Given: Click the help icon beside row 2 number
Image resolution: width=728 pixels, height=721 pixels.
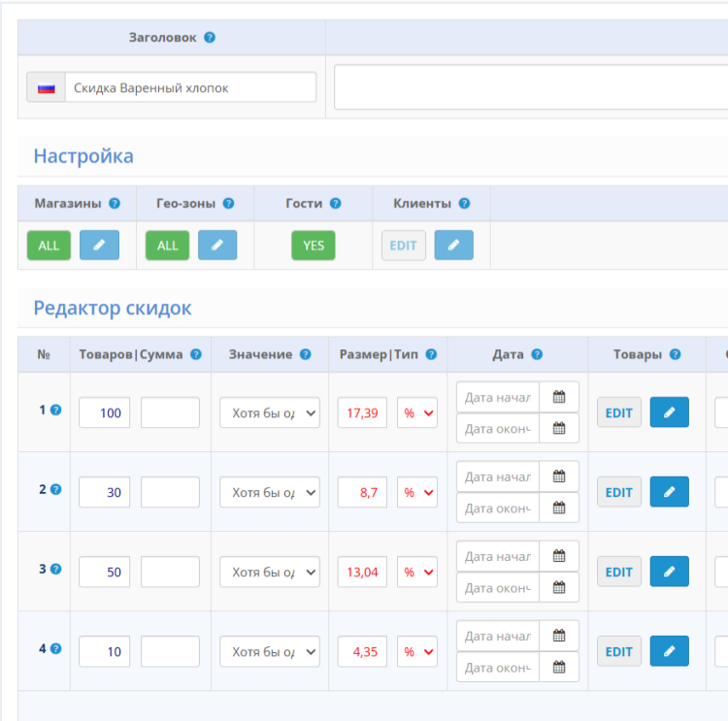Looking at the screenshot, I should (55, 489).
